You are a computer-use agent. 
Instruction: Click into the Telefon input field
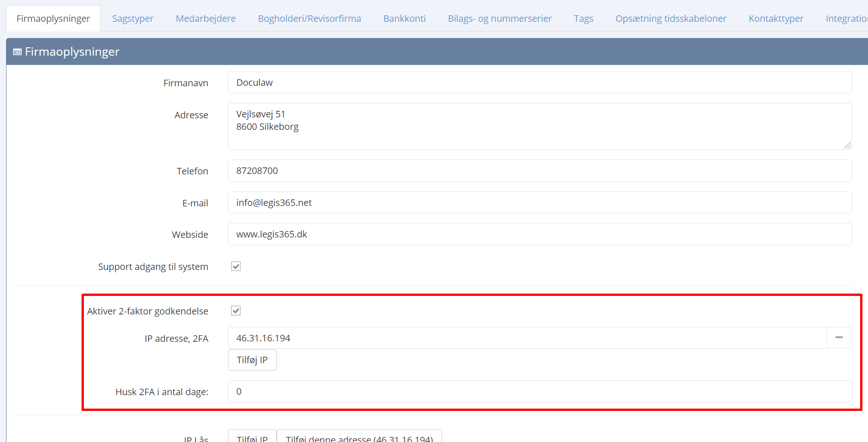539,171
